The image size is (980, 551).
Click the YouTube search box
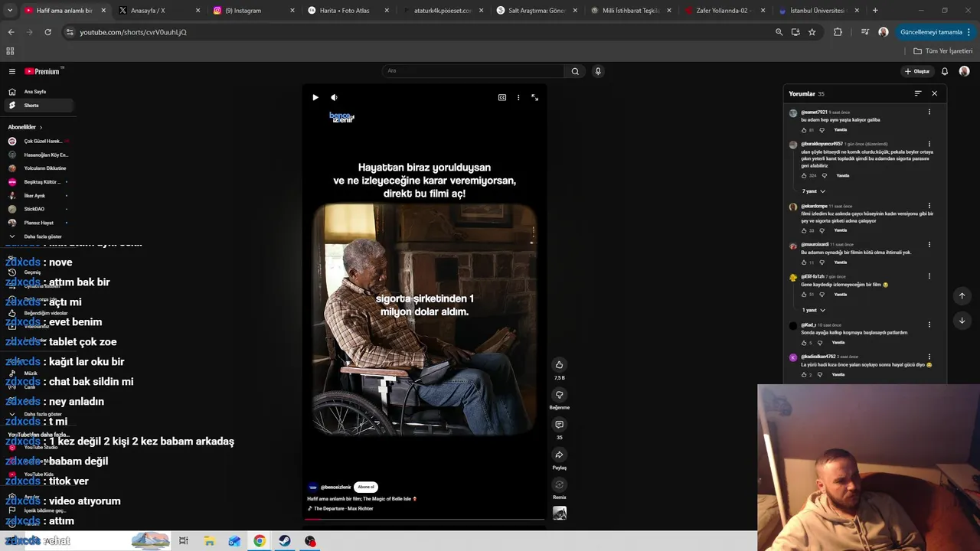[473, 71]
